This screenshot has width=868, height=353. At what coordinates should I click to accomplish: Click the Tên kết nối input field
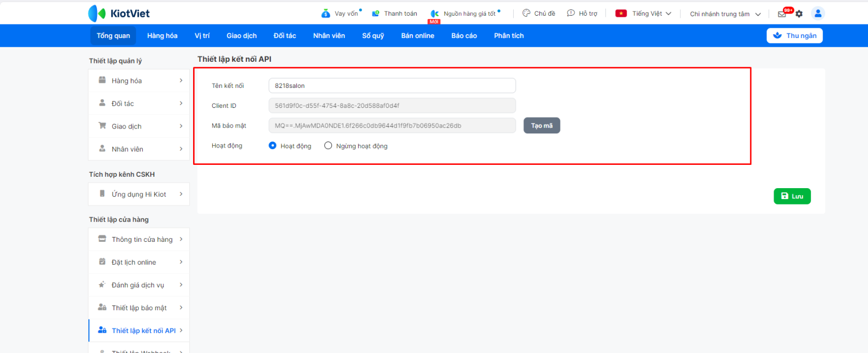click(x=392, y=86)
